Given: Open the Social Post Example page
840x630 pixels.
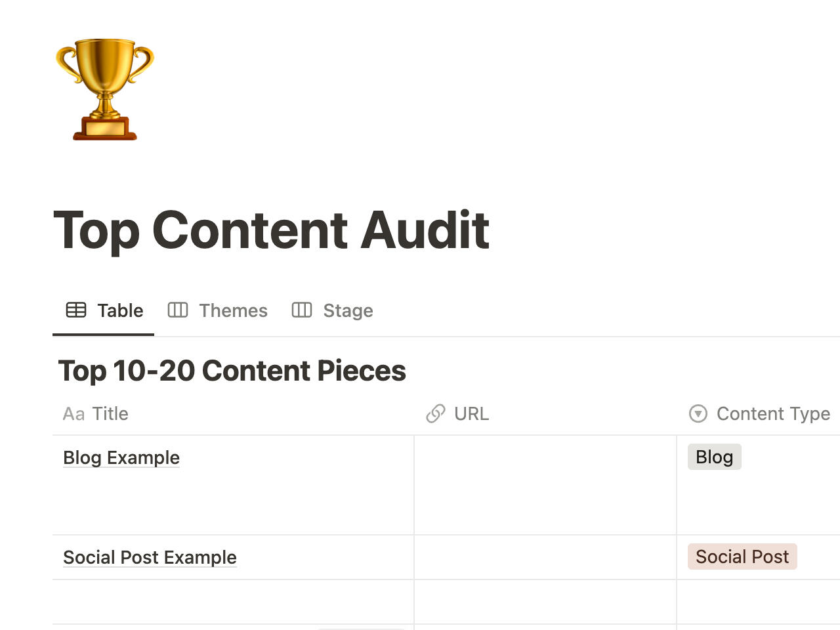Looking at the screenshot, I should (x=150, y=557).
